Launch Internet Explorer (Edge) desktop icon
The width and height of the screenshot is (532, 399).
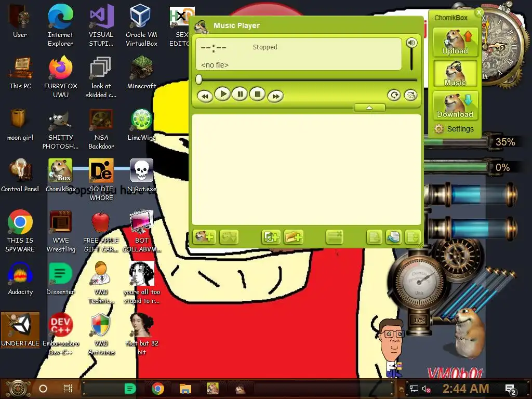pyautogui.click(x=60, y=25)
